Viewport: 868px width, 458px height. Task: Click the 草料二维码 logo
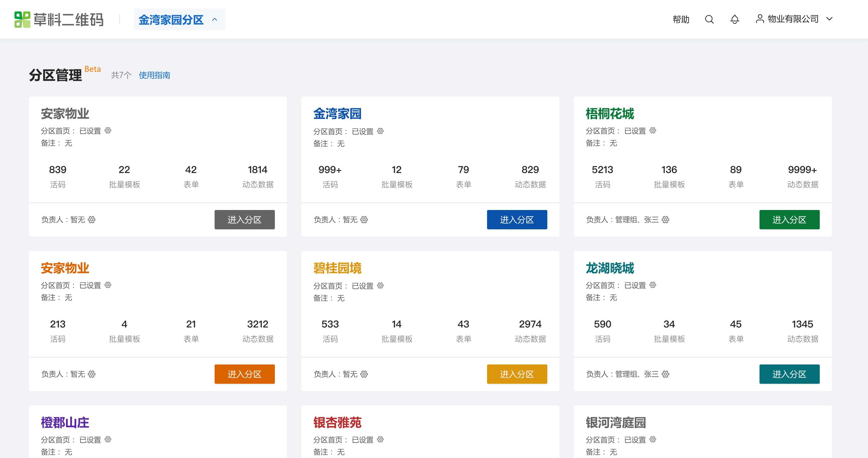pyautogui.click(x=59, y=20)
